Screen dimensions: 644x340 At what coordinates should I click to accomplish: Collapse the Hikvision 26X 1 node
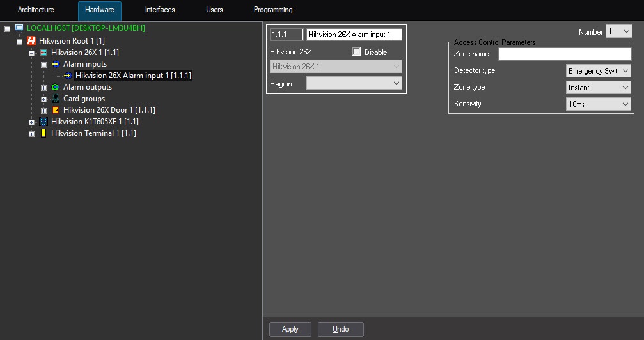click(x=31, y=53)
